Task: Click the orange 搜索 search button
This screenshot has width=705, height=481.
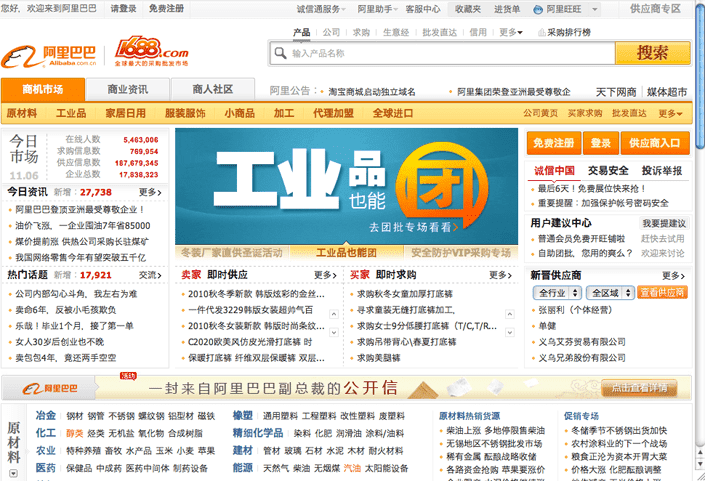Action: click(x=652, y=53)
